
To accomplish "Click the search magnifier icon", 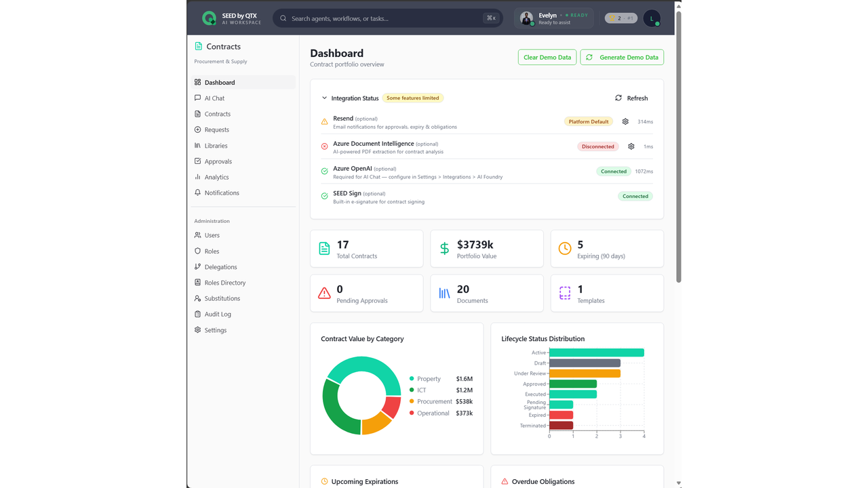I will [283, 18].
